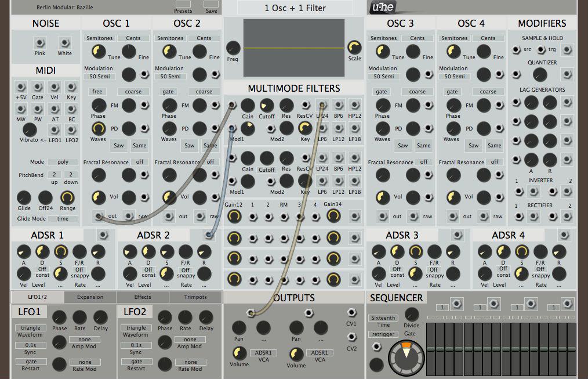588x379 pixels.
Task: Click the ADSR 2 output jack
Action: click(x=209, y=235)
